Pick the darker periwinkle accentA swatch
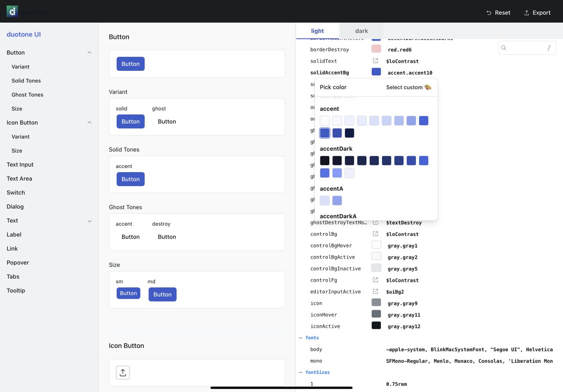The image size is (563, 392). [x=337, y=201]
